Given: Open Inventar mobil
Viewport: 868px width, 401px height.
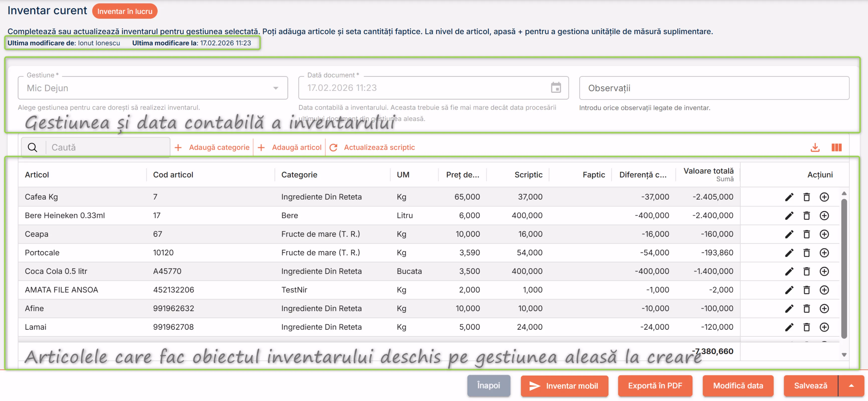Looking at the screenshot, I should pyautogui.click(x=564, y=386).
